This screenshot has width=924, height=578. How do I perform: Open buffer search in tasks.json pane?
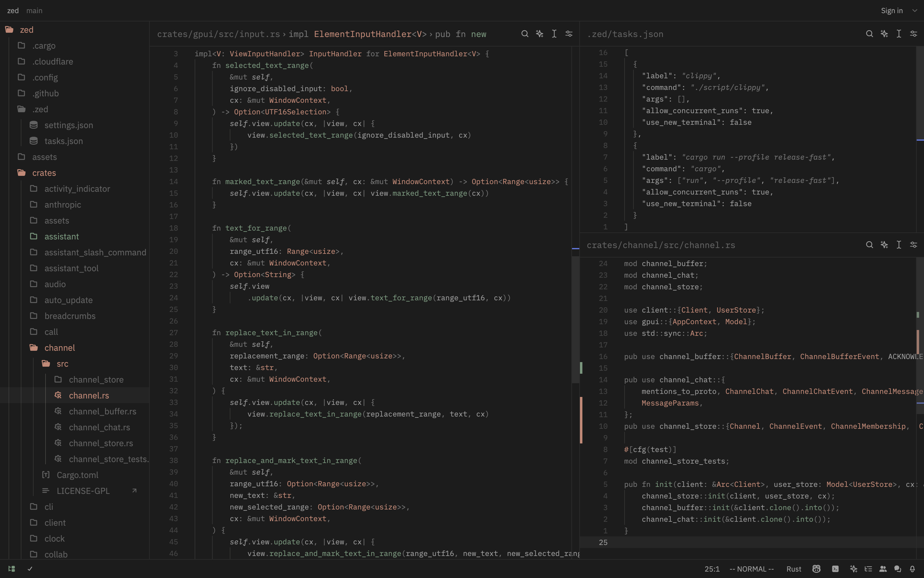(x=869, y=34)
